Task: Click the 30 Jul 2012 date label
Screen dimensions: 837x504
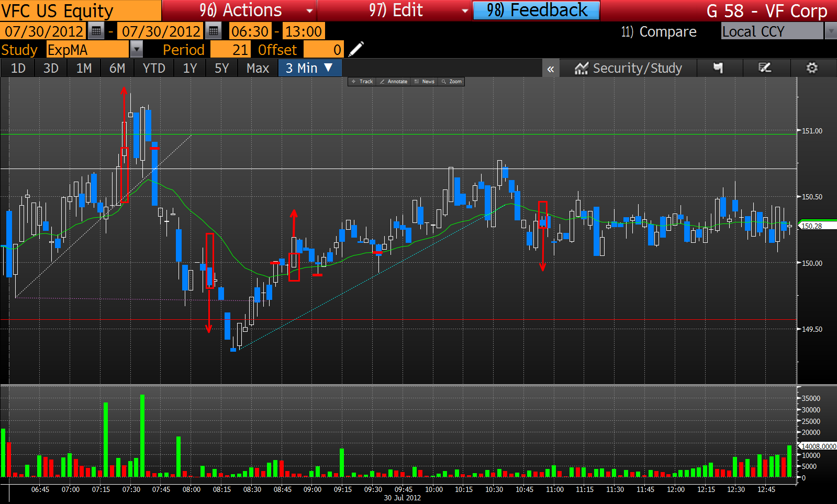Action: coord(403,498)
